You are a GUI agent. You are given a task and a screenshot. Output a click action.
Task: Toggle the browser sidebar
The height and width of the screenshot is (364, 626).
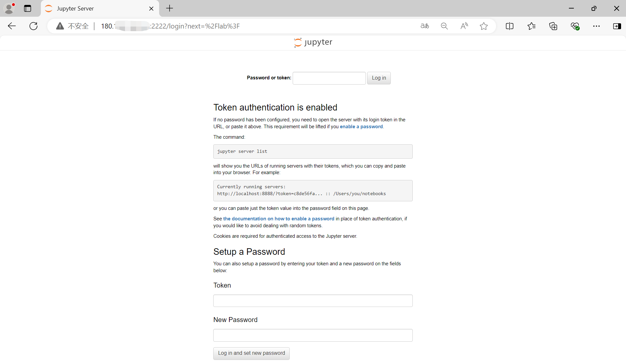pyautogui.click(x=617, y=26)
